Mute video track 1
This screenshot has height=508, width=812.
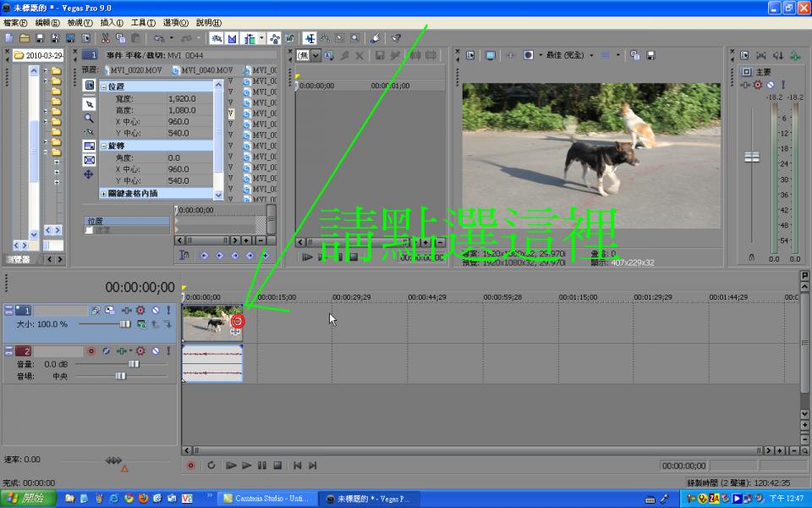(155, 311)
